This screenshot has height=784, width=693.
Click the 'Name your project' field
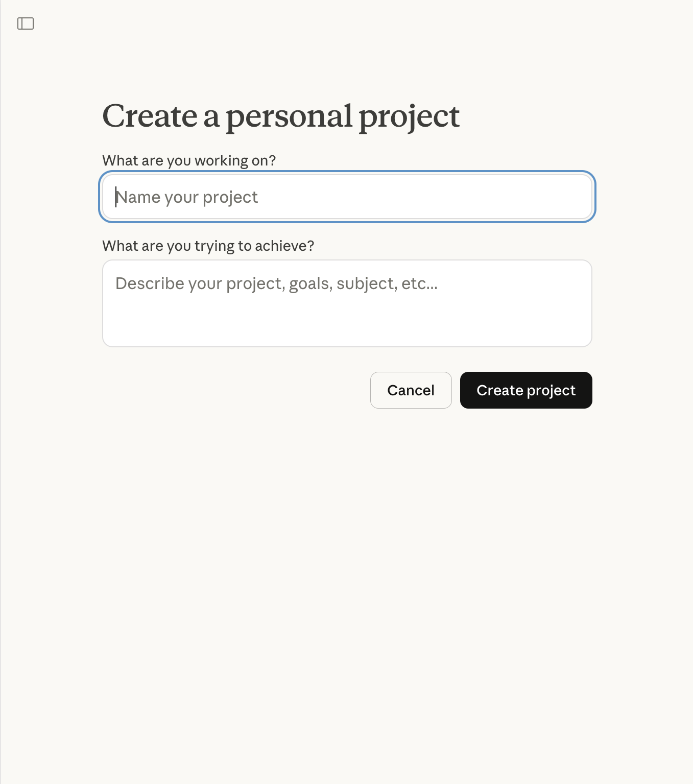click(x=347, y=197)
